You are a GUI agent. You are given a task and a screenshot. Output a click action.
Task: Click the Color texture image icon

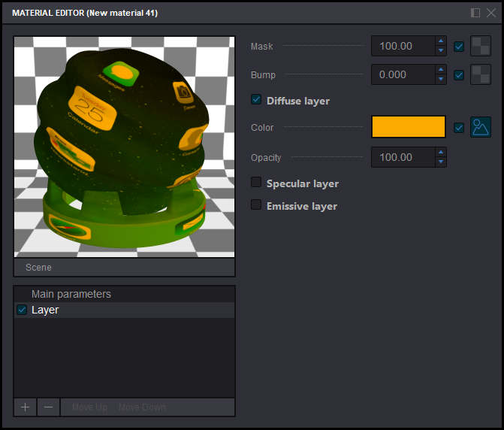(x=480, y=127)
